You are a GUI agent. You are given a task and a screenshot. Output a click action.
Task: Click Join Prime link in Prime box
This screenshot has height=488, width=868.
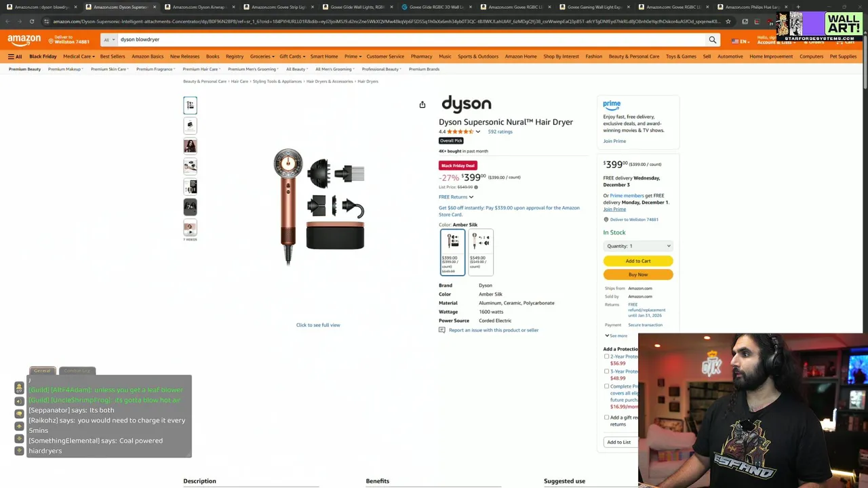pos(614,141)
